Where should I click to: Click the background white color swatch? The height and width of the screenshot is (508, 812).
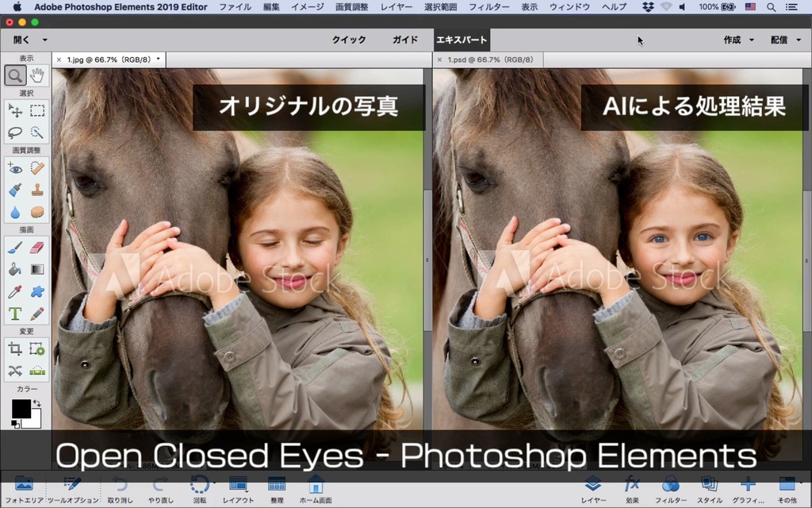tap(35, 422)
